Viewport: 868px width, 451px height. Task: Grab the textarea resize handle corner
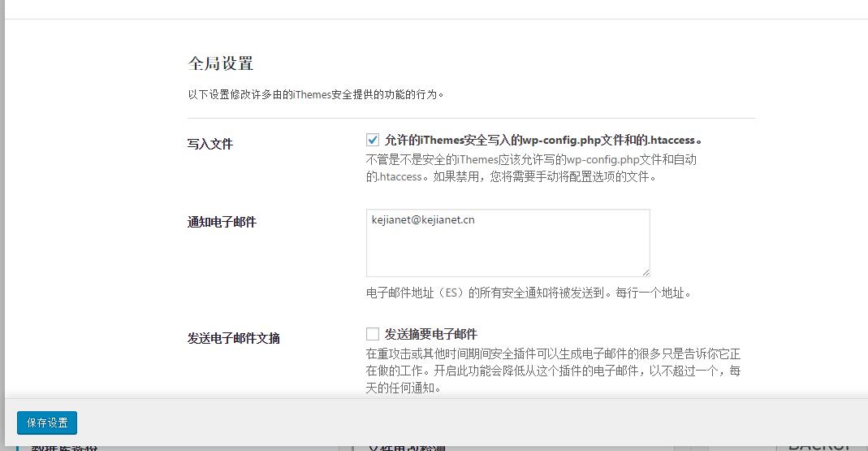tap(646, 272)
